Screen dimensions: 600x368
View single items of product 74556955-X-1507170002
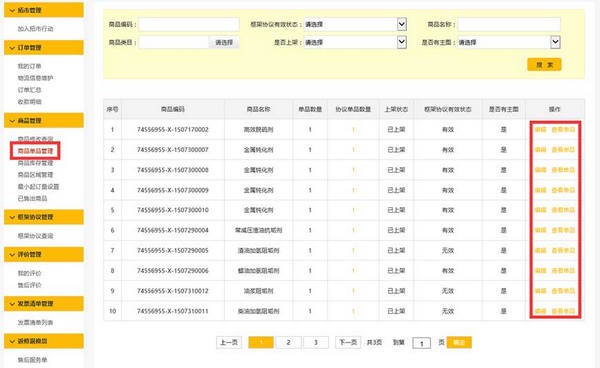click(x=563, y=130)
